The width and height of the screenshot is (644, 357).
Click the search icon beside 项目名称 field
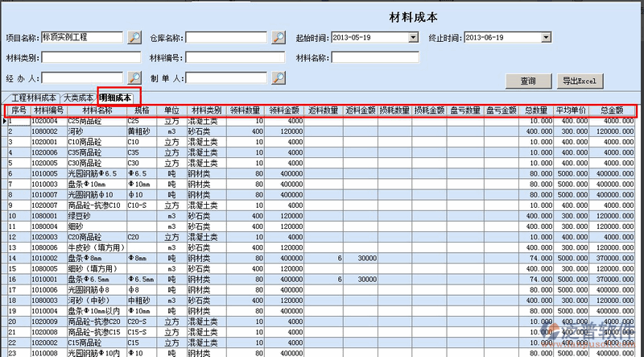134,37
